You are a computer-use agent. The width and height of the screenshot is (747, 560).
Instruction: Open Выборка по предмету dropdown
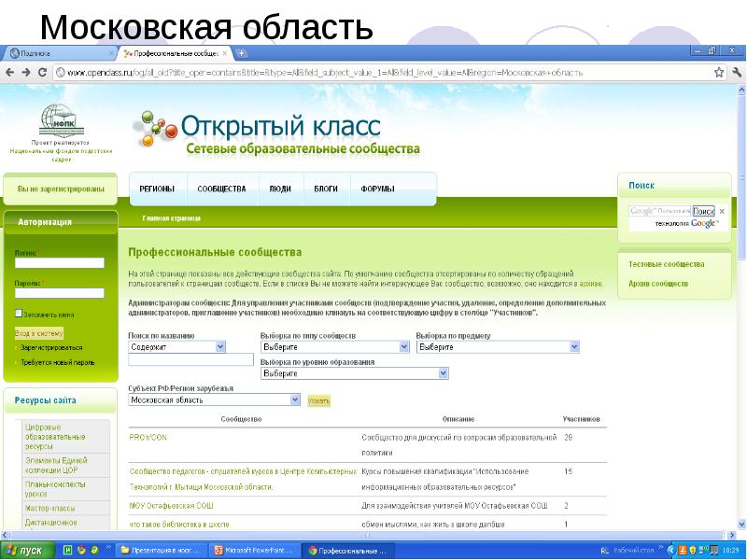point(498,347)
